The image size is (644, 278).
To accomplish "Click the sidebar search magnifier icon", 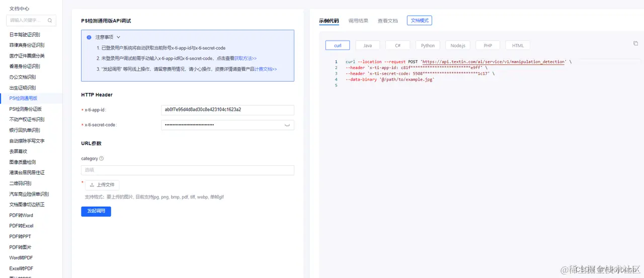I will [50, 21].
